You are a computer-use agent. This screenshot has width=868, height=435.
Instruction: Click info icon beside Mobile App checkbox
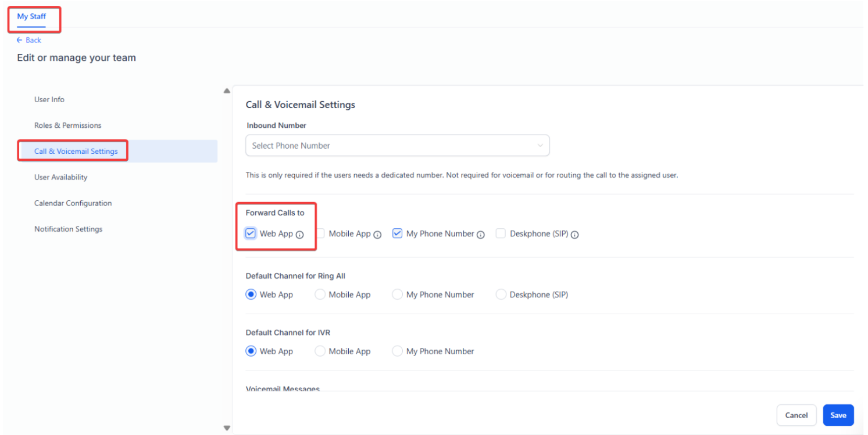pyautogui.click(x=377, y=235)
